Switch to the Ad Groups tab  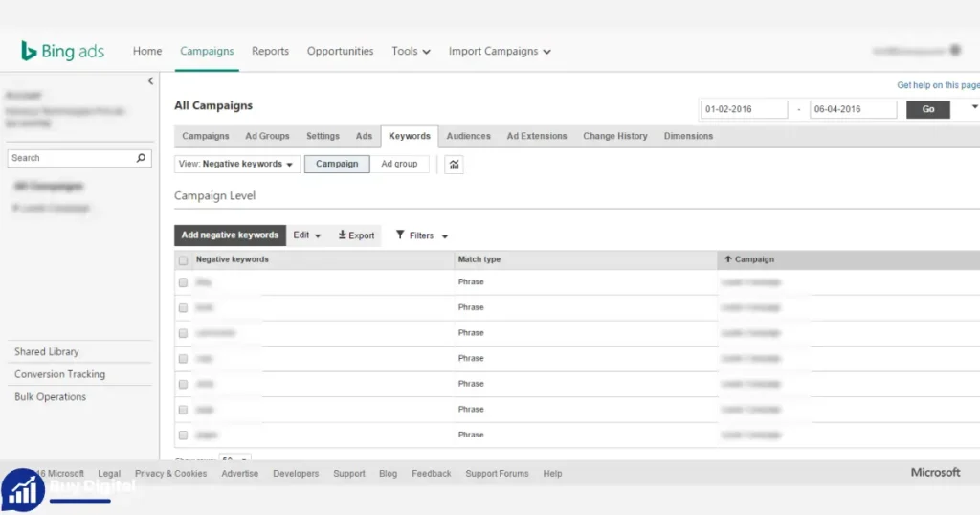tap(267, 136)
